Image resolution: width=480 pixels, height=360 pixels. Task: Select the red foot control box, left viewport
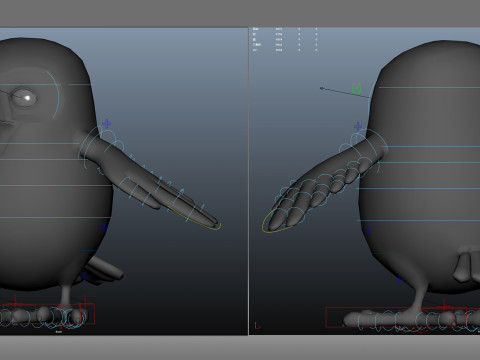tap(48, 314)
